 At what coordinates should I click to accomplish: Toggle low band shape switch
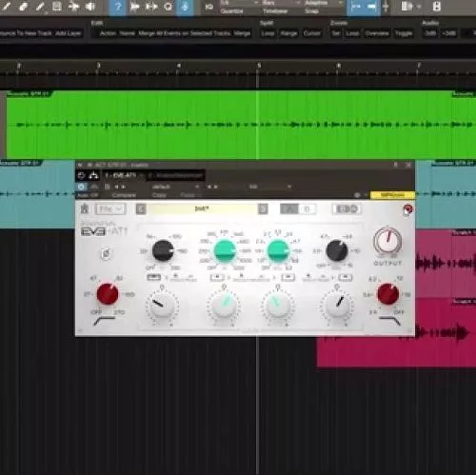point(154,277)
